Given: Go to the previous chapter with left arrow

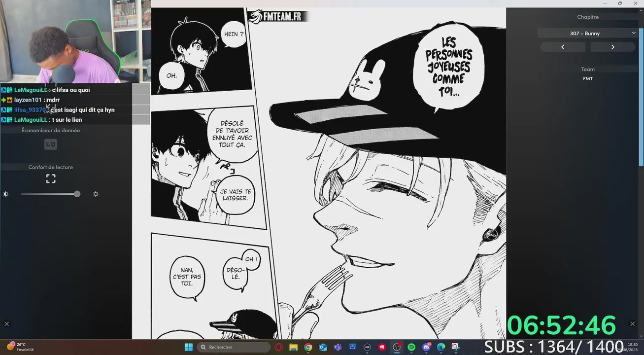Looking at the screenshot, I should 563,47.
